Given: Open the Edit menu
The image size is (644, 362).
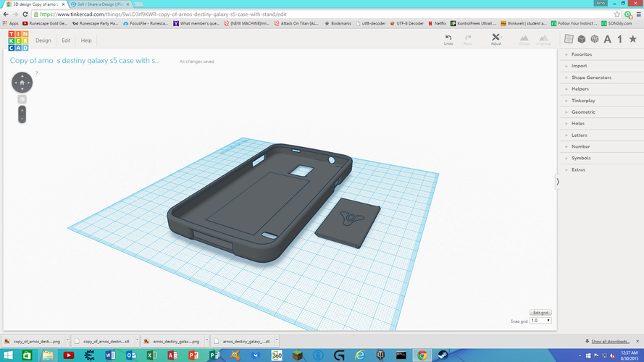Looking at the screenshot, I should 66,41.
